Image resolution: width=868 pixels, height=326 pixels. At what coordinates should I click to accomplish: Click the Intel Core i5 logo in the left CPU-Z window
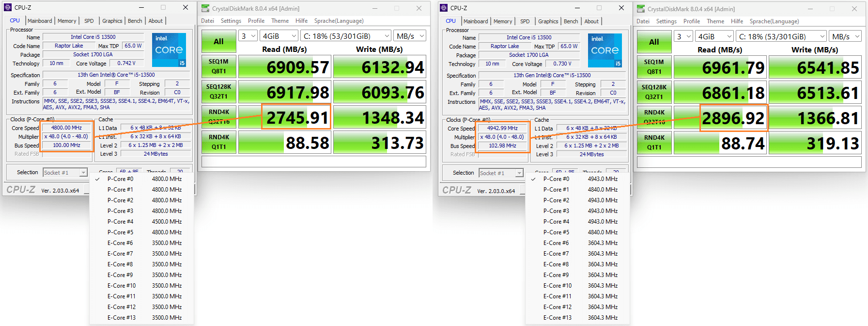coord(169,50)
